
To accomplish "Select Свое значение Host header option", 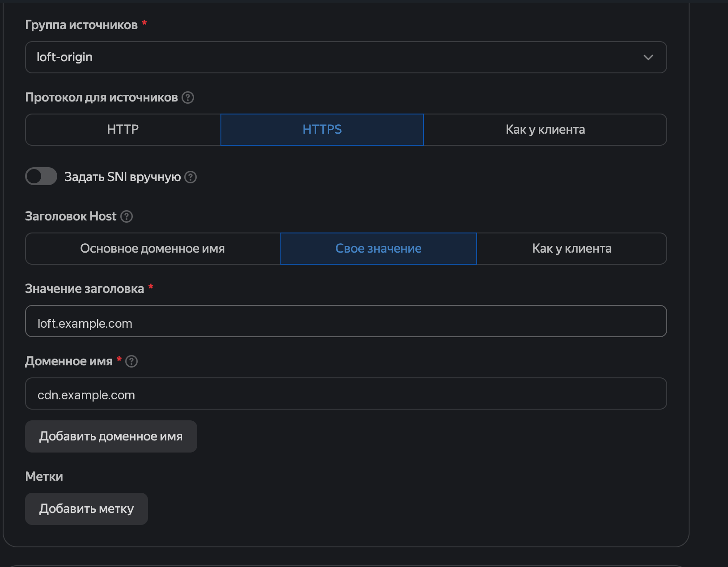I will (379, 249).
